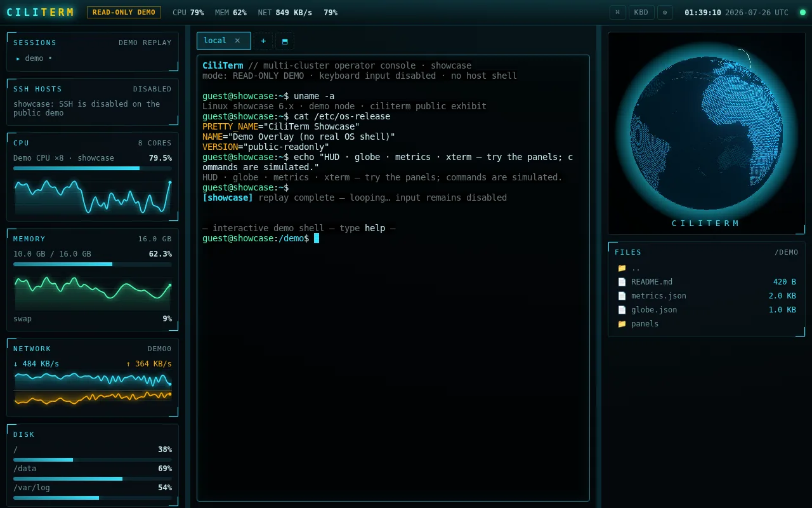The image size is (812, 508).
Task: Click the split-pane icon beside the plus
Action: 285,41
